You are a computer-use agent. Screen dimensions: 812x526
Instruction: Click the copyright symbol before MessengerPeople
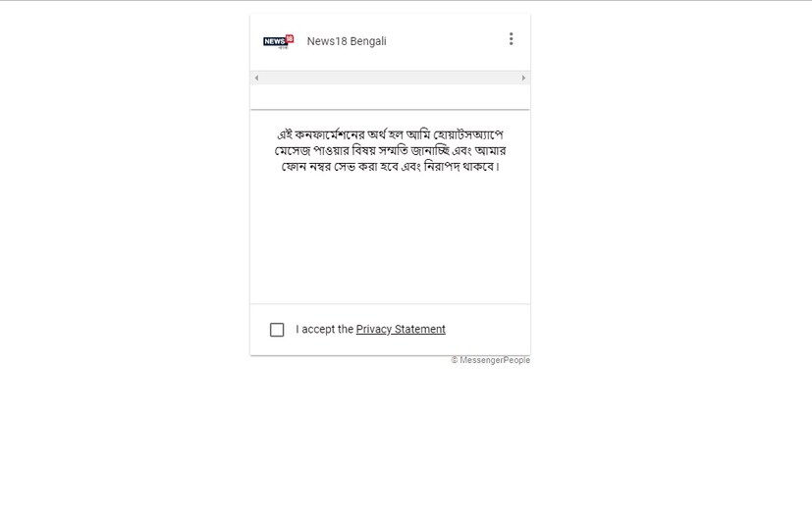(x=455, y=360)
